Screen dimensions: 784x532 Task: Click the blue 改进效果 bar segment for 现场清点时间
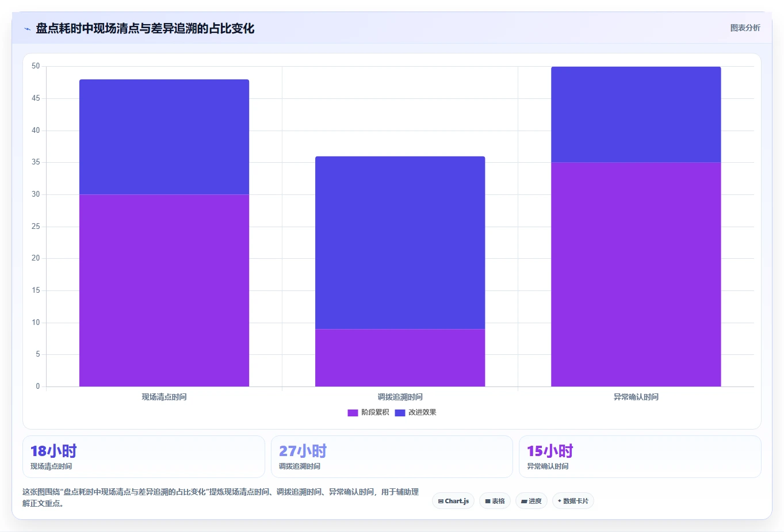[x=164, y=137]
